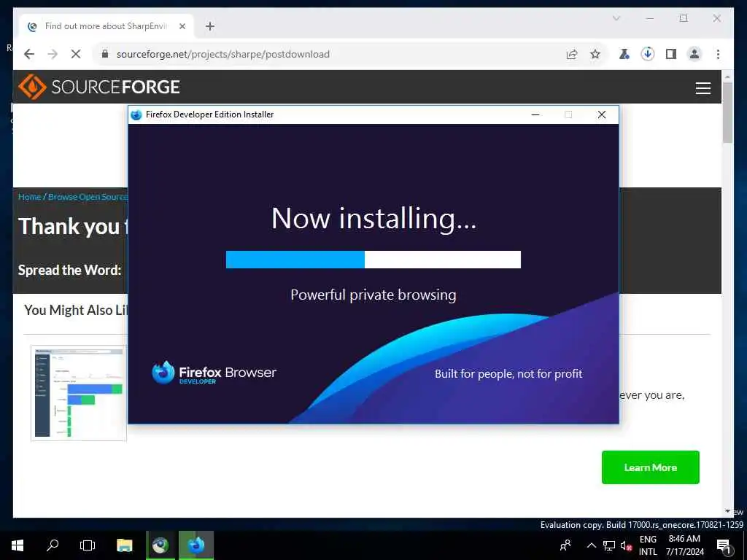Follow the Home breadcrumb link
The width and height of the screenshot is (747, 560).
pos(29,197)
